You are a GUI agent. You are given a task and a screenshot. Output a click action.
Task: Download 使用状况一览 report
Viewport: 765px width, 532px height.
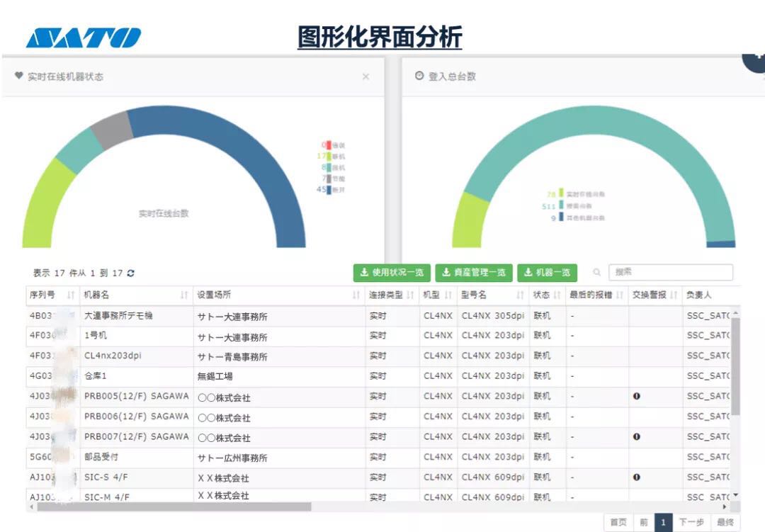pos(392,273)
